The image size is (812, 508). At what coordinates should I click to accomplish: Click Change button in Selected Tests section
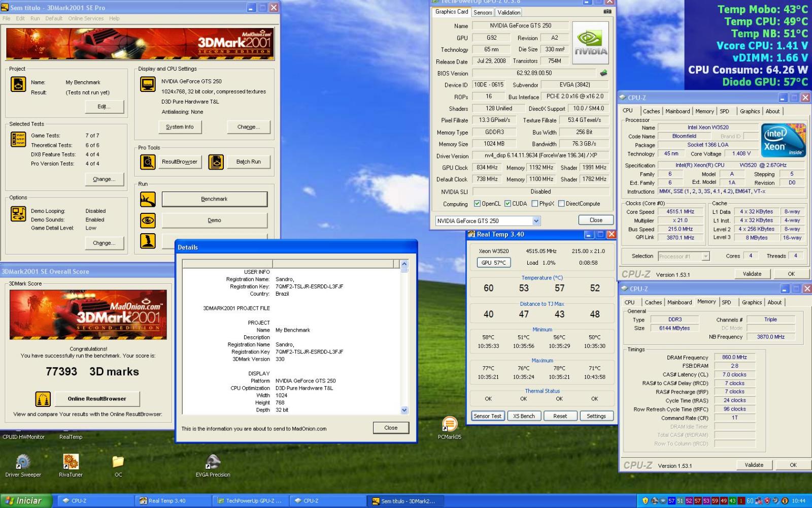(x=104, y=179)
